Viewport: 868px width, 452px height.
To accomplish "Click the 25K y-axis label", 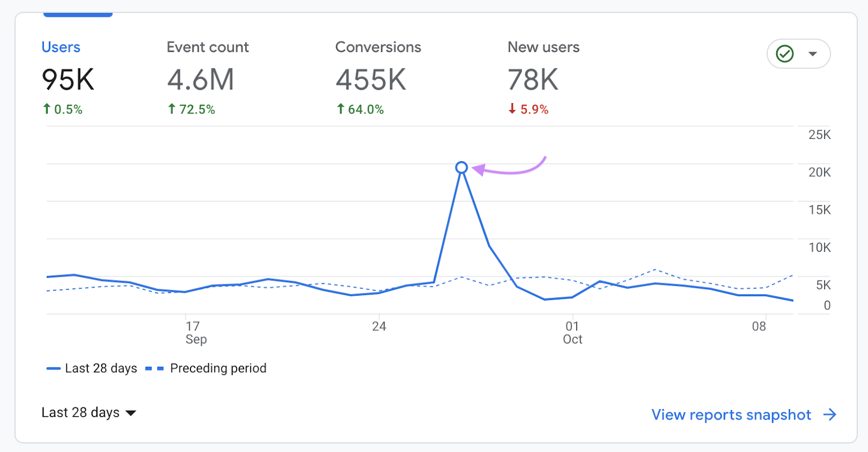I will pyautogui.click(x=820, y=135).
